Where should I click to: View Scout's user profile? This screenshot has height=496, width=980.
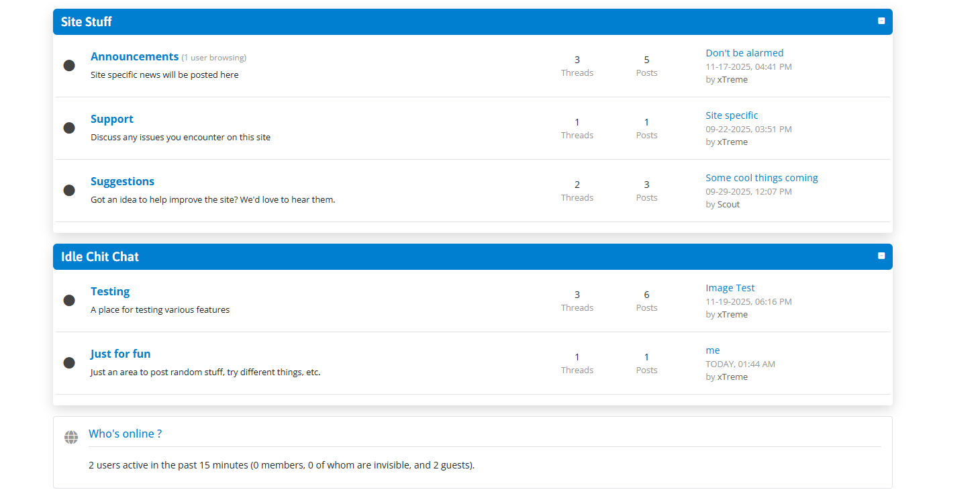point(728,205)
